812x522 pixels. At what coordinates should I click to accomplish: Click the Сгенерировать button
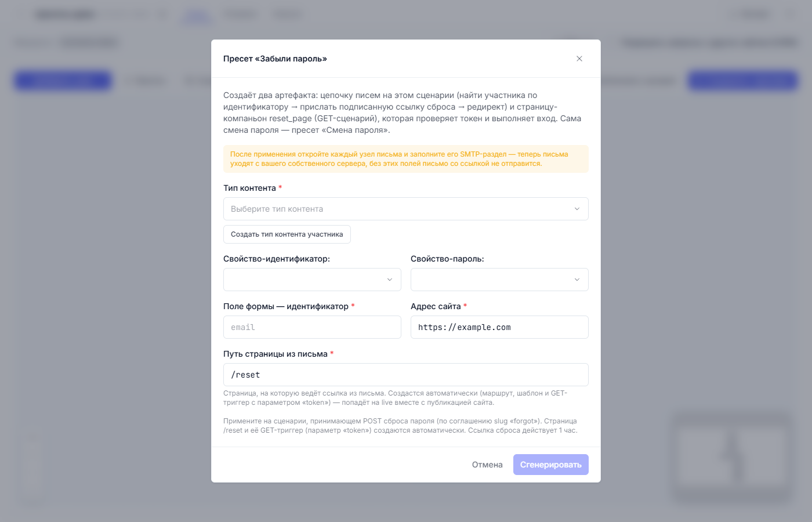point(550,465)
